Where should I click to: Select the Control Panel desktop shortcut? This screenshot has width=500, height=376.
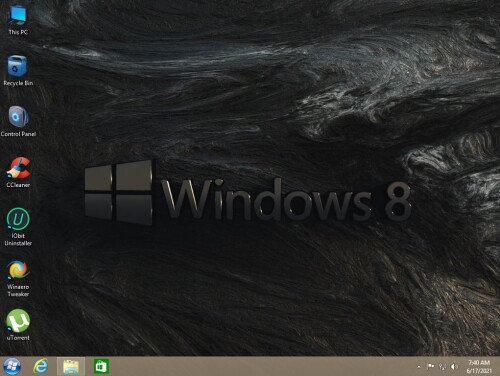point(18,121)
